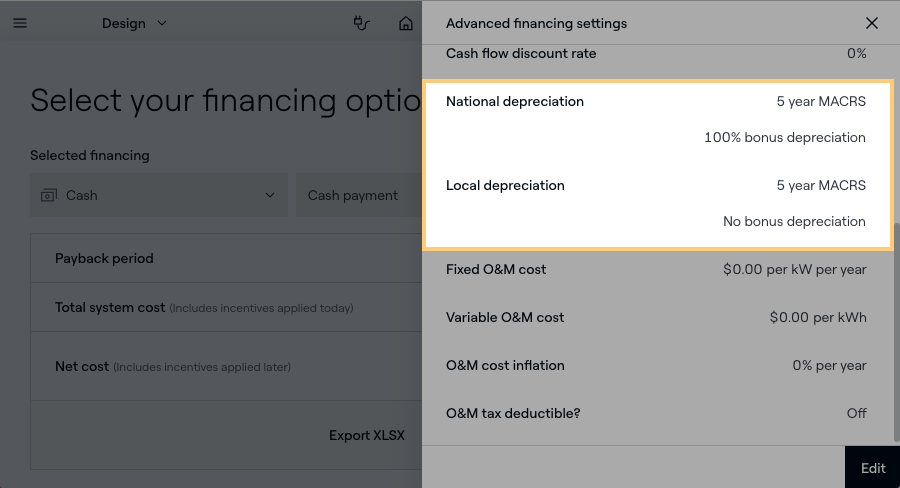Close the Advanced financing settings panel
Viewport: 900px width, 488px height.
(872, 23)
